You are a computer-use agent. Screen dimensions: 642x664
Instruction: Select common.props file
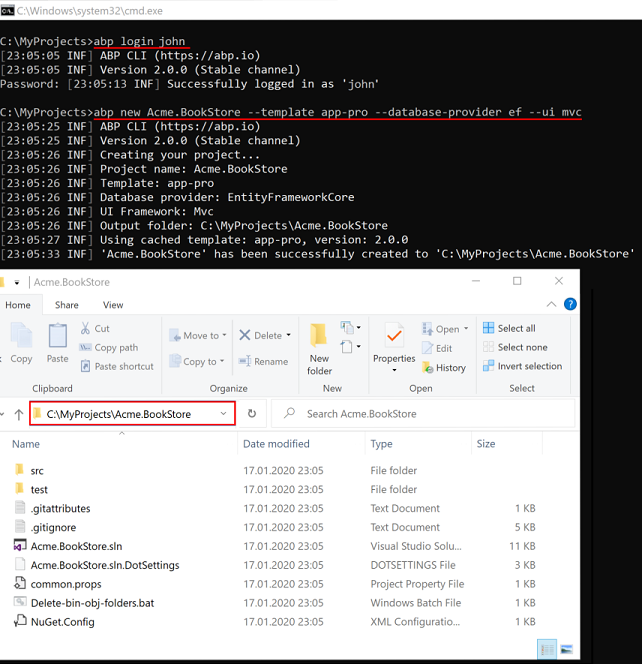(x=66, y=584)
